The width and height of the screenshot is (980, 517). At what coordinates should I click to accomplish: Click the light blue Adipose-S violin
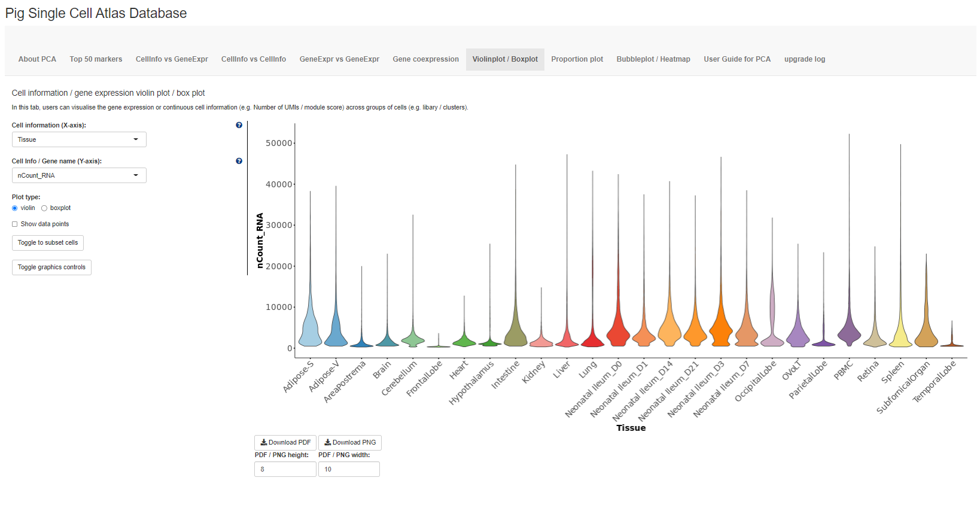[x=310, y=332]
